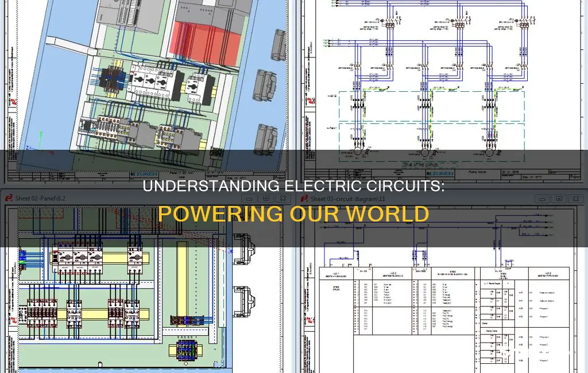This screenshot has height=373, width=588.
Task: Click the ZUKEN logo in the pump circuit title block
Action: 440,173
